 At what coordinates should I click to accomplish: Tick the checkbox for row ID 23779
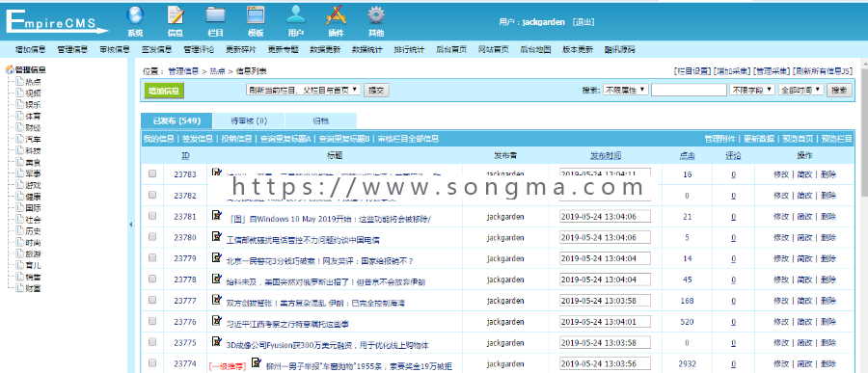point(152,258)
